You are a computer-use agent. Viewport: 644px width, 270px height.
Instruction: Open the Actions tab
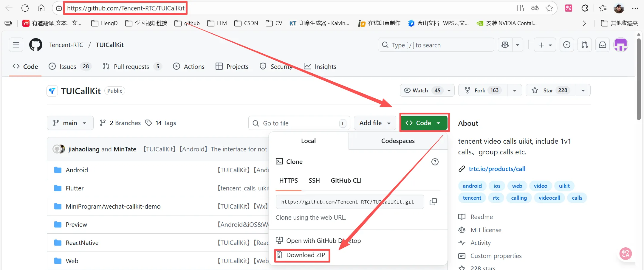(189, 66)
